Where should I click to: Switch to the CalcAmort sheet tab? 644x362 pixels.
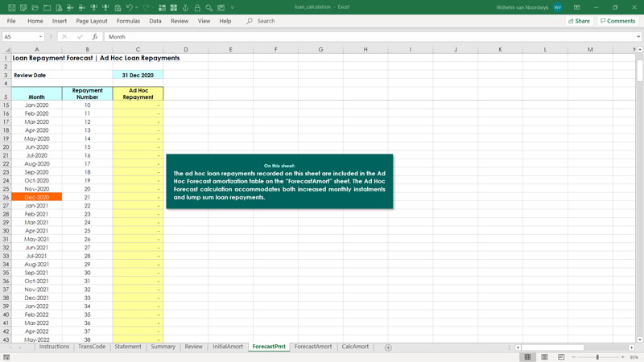pos(355,347)
